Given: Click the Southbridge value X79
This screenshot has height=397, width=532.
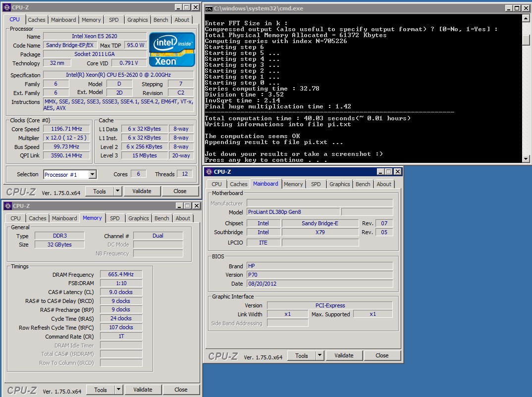Looking at the screenshot, I should click(320, 232).
